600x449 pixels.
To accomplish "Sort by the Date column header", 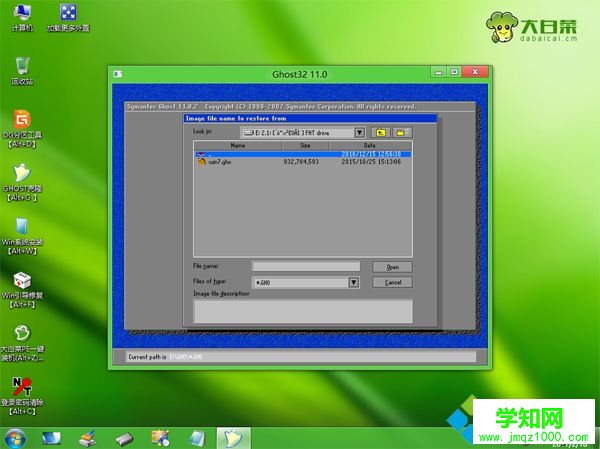I will pos(370,145).
